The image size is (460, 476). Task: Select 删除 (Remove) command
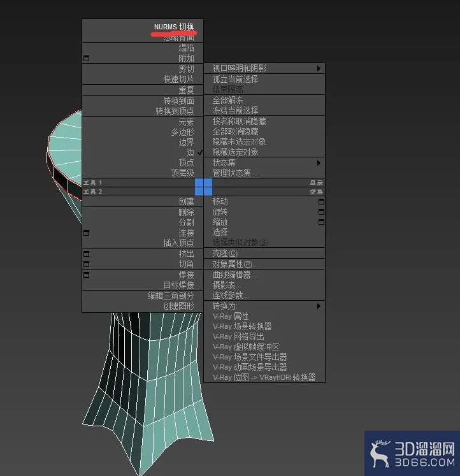point(186,212)
